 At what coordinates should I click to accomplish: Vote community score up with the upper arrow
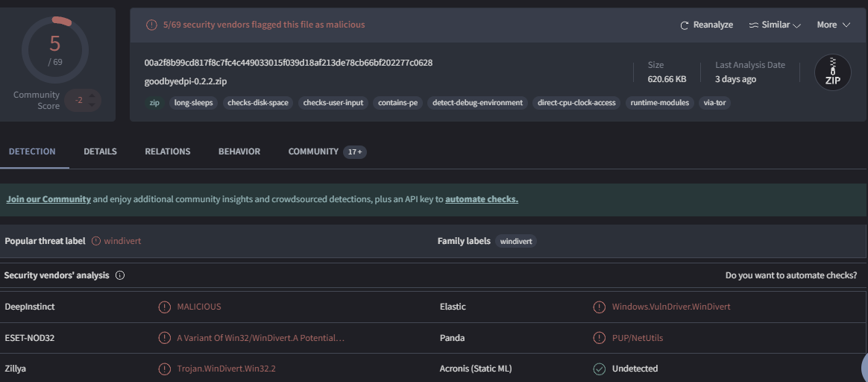tap(93, 95)
